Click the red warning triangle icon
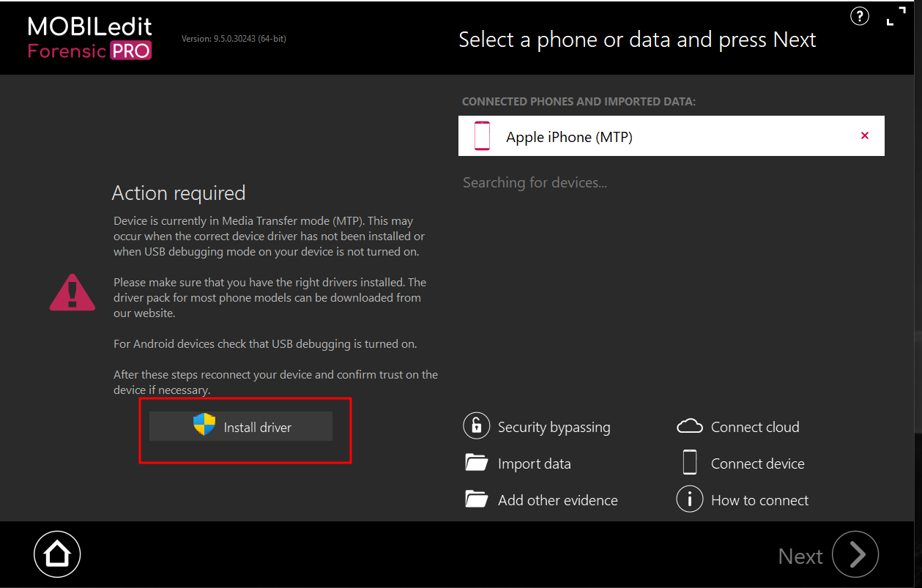Screen dimensions: 922x588 pos(73,291)
